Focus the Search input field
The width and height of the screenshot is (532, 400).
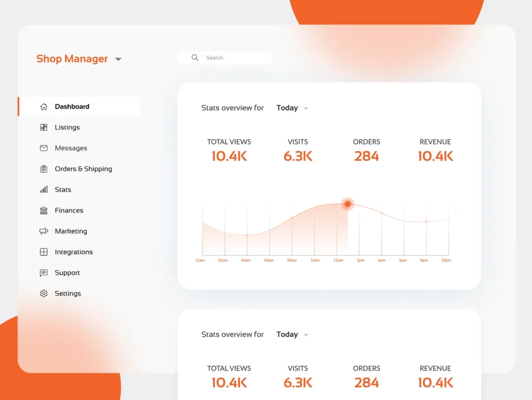click(x=234, y=58)
